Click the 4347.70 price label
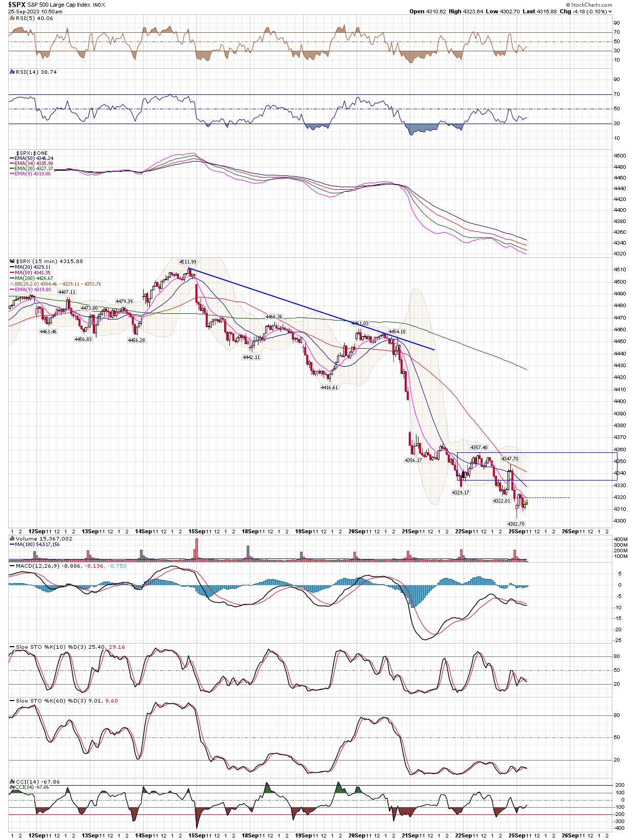 (x=510, y=459)
